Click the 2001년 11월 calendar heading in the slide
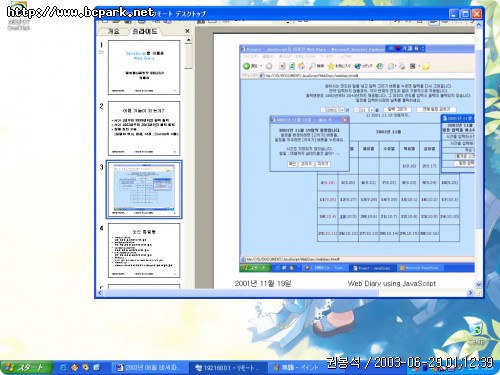 388,132
